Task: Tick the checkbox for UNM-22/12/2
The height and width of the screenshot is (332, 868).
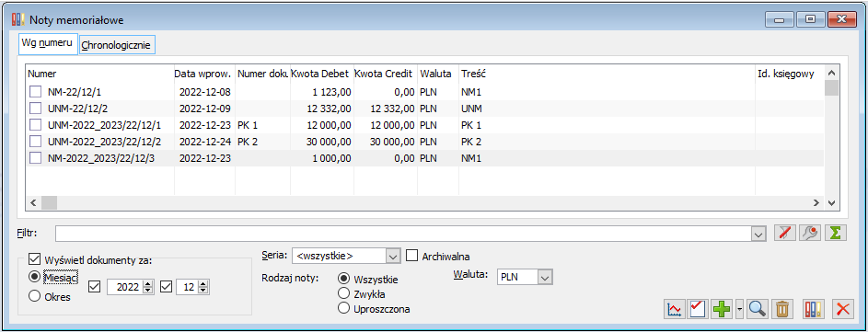Action: click(x=35, y=109)
